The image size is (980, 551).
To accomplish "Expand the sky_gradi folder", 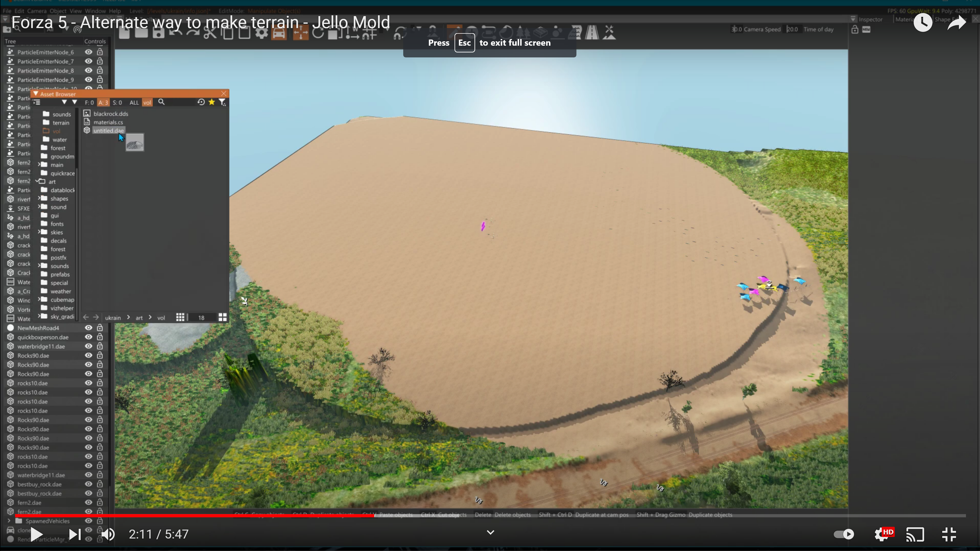I will tap(39, 316).
